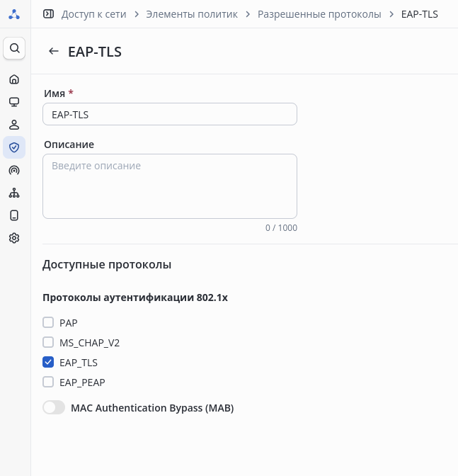Image resolution: width=458 pixels, height=476 pixels.
Task: Enable MAC Authentication Bypass toggle
Action: (x=54, y=407)
